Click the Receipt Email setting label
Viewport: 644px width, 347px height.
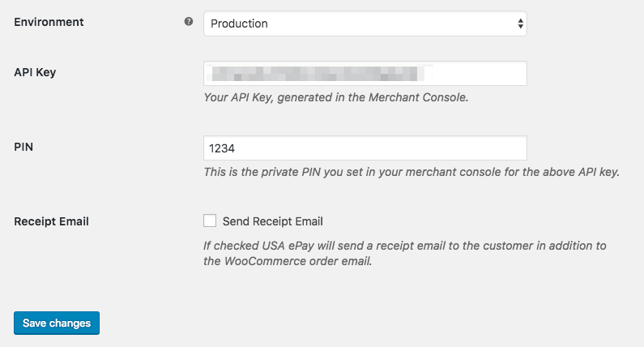51,221
